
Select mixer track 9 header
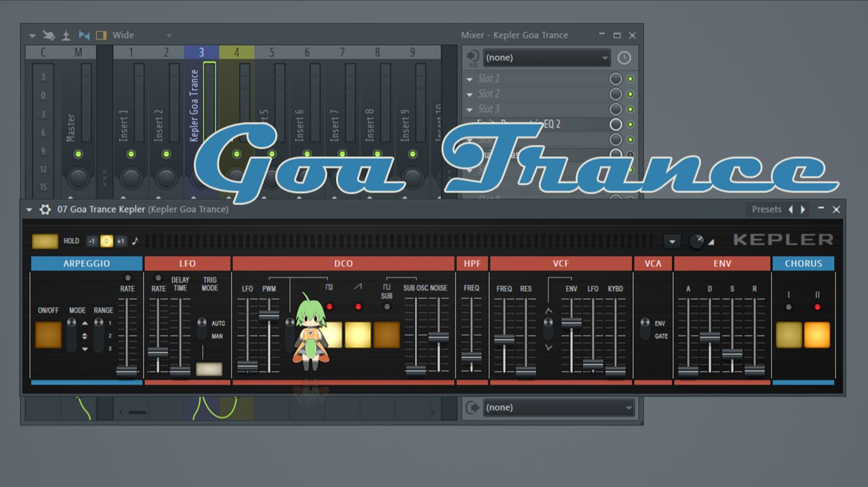[412, 52]
